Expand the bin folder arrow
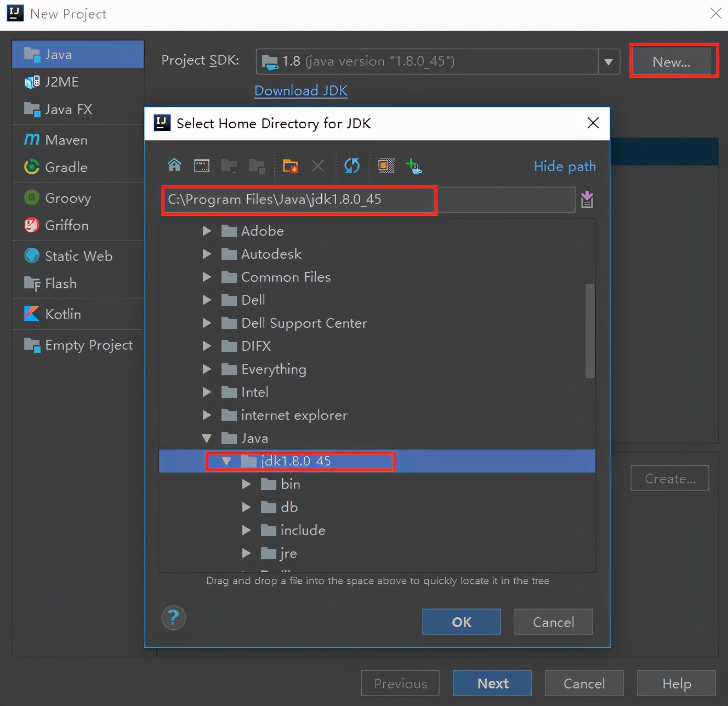The width and height of the screenshot is (728, 706). (246, 484)
